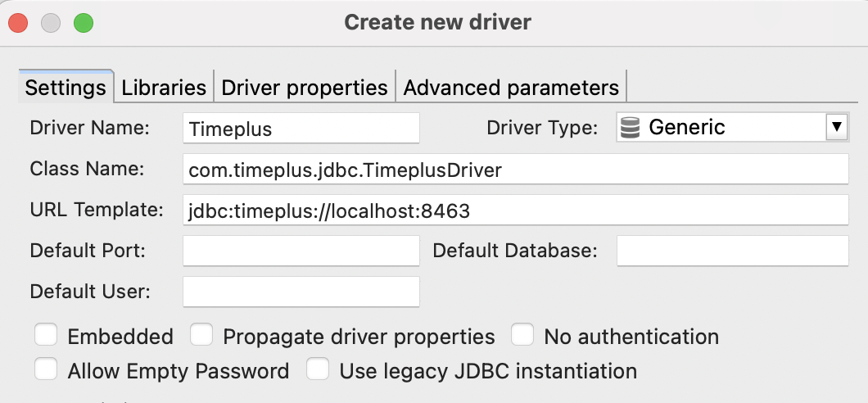
Task: Go to the Settings tab
Action: point(66,87)
